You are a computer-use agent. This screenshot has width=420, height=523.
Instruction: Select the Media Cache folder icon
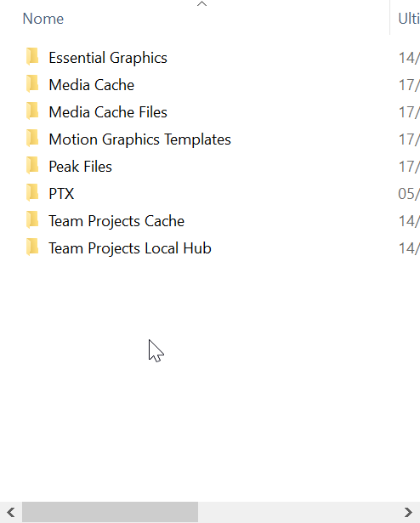(x=32, y=83)
